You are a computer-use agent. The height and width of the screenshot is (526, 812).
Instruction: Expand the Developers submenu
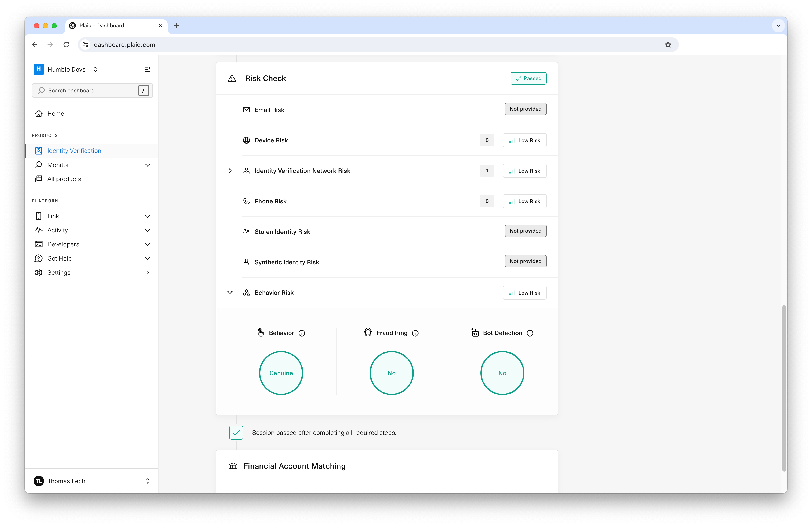pos(147,244)
